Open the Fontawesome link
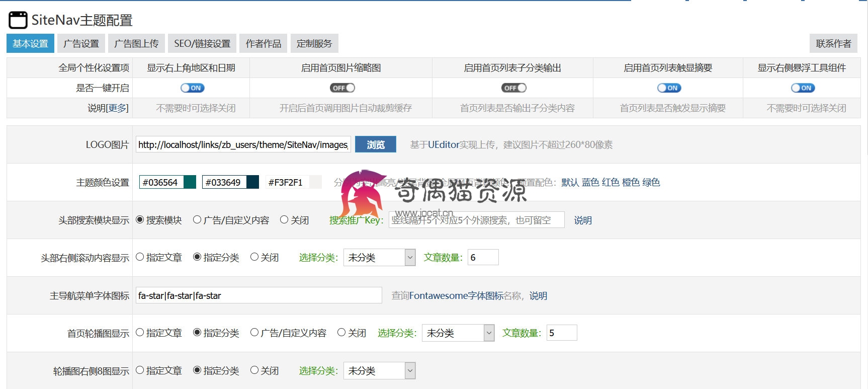Image resolution: width=868 pixels, height=389 pixels. 456,296
